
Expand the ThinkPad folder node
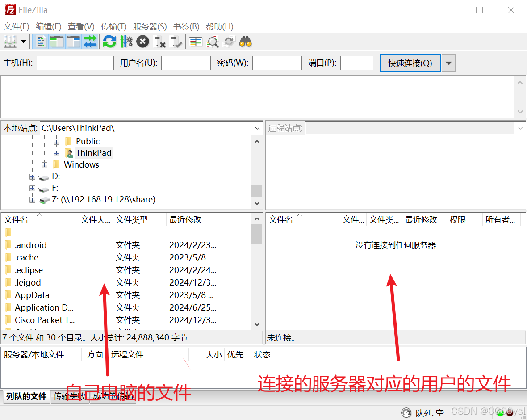point(56,153)
